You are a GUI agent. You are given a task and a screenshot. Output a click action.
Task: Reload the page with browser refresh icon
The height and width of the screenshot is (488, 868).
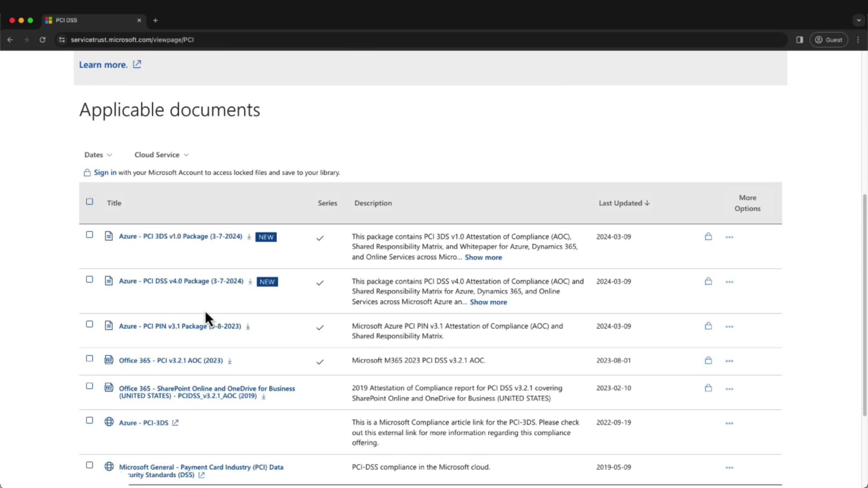click(x=42, y=40)
